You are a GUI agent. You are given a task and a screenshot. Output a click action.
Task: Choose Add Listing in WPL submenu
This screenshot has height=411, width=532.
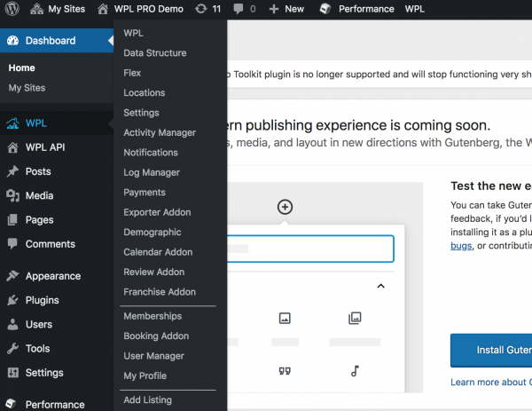147,399
